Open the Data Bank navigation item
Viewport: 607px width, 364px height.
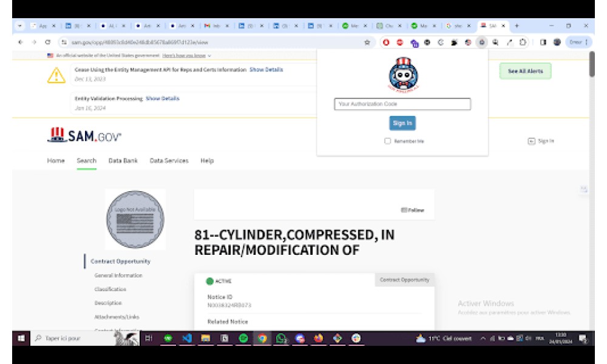click(x=123, y=161)
